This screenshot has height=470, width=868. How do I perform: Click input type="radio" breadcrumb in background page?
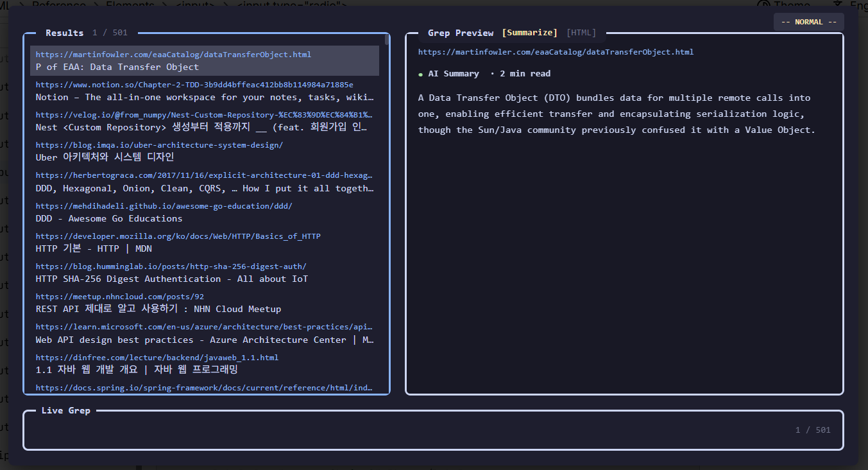292,5
